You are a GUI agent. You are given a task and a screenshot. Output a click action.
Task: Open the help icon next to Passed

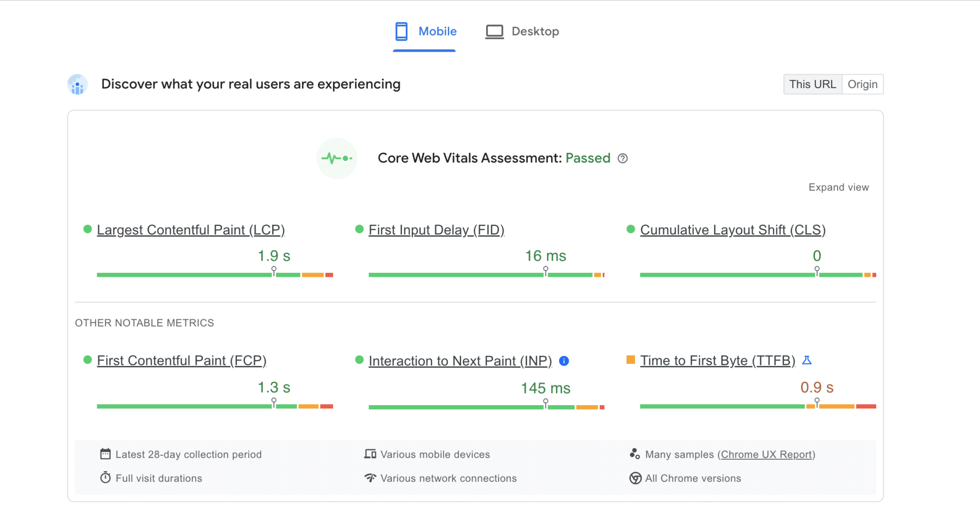pos(624,158)
